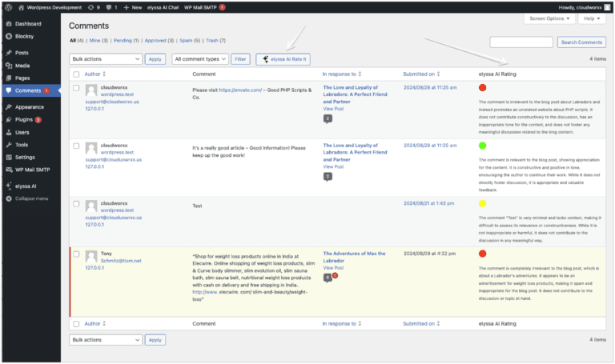Open the All comment types dropdown
The width and height of the screenshot is (615, 364).
click(200, 59)
